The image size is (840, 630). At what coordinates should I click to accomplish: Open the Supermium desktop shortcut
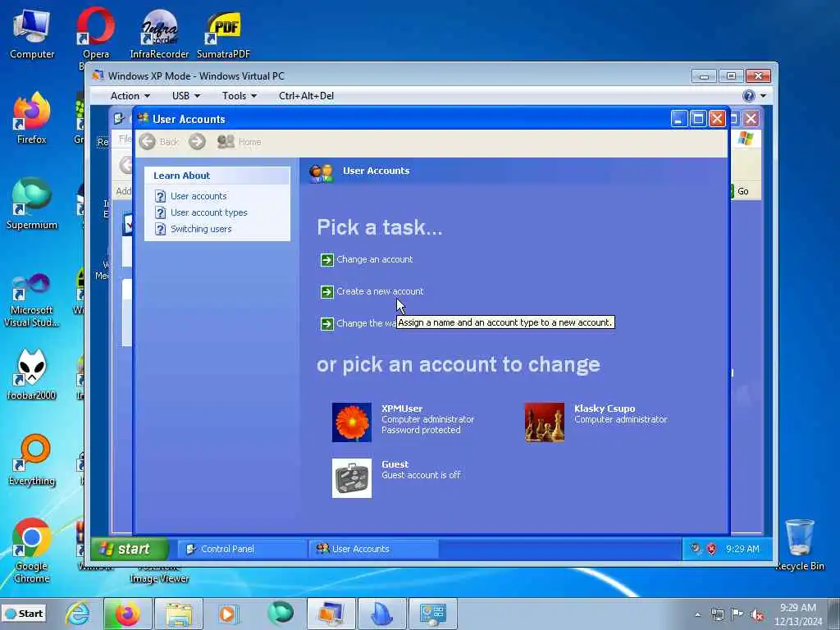32,203
